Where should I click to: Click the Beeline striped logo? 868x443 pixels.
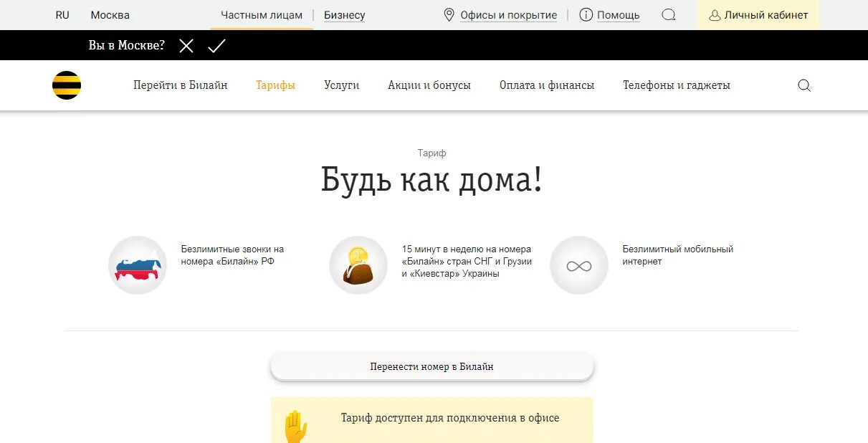(67, 85)
